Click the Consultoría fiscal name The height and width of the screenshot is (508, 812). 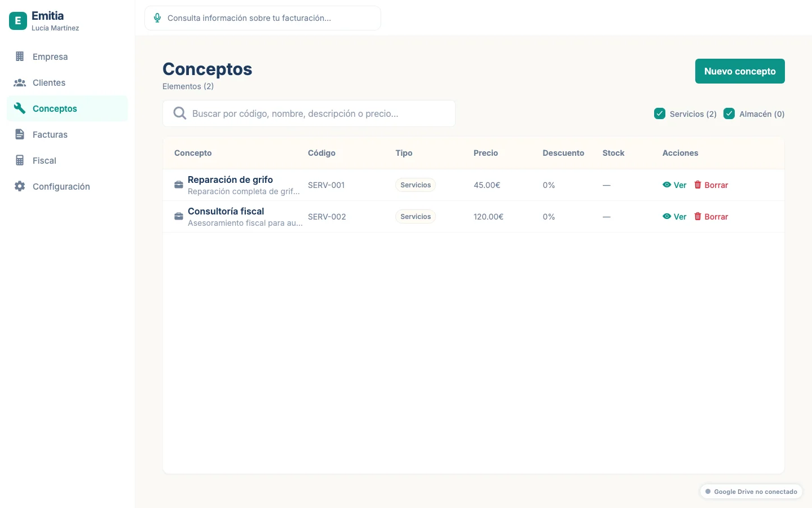(226, 211)
